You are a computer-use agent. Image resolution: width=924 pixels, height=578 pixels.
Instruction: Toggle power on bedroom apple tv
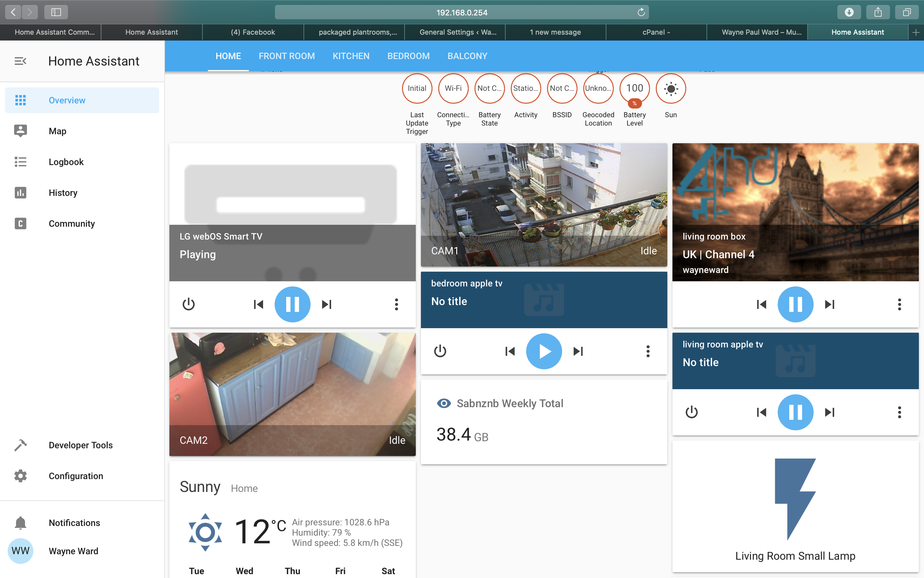click(x=440, y=351)
